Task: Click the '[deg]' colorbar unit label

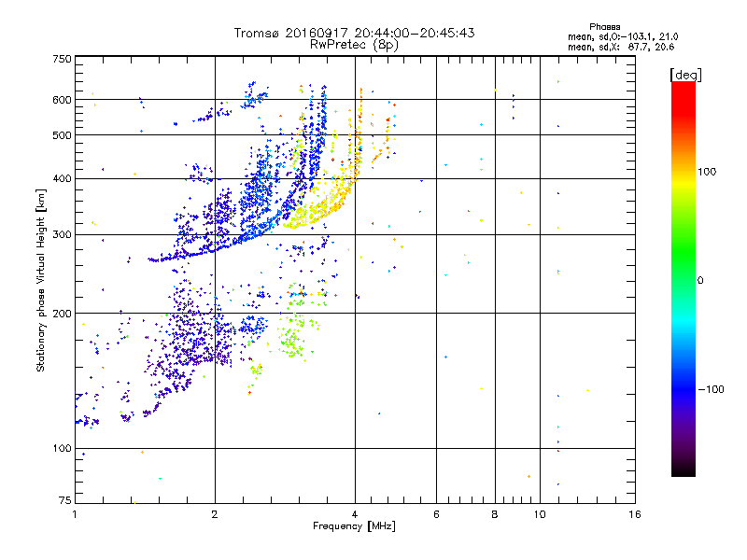Action: tap(685, 75)
